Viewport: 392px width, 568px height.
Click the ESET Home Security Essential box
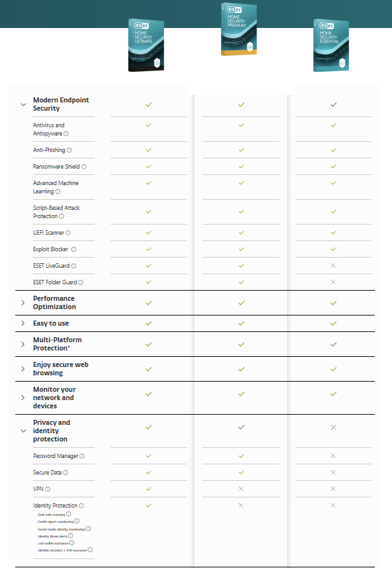[330, 45]
